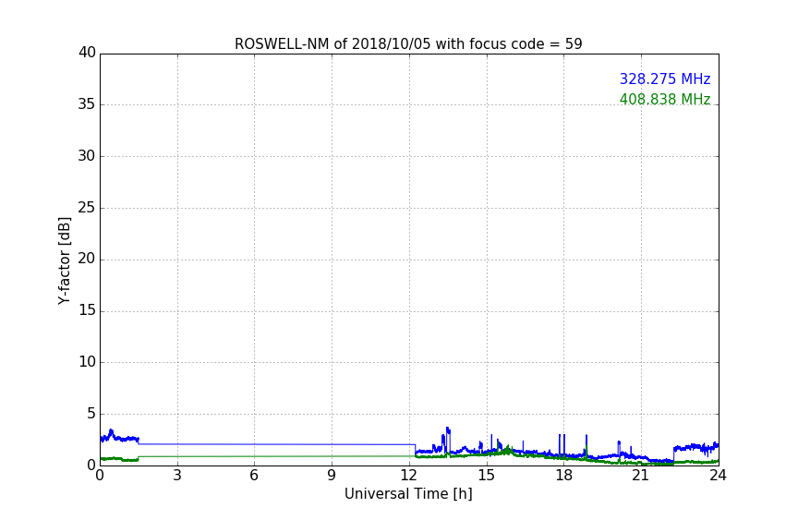Click the y-axis tick label 20

[87, 259]
